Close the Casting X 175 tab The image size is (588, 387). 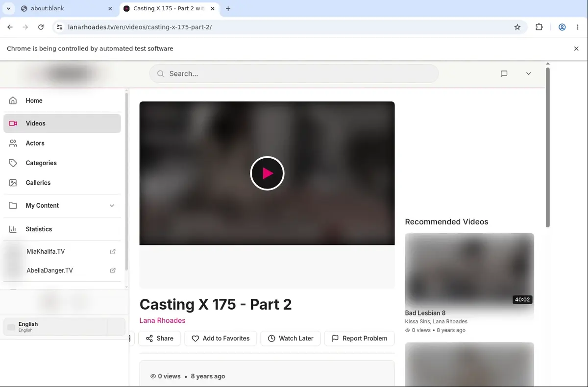tap(213, 8)
